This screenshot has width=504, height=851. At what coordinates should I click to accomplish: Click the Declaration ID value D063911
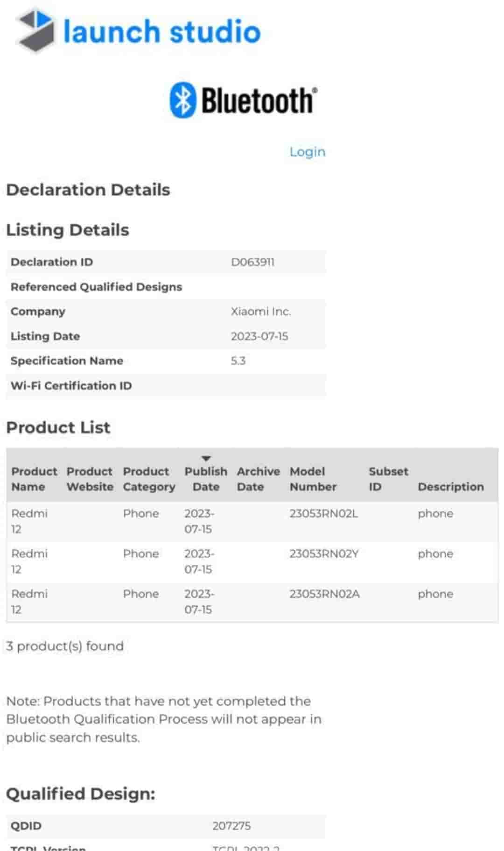255,262
